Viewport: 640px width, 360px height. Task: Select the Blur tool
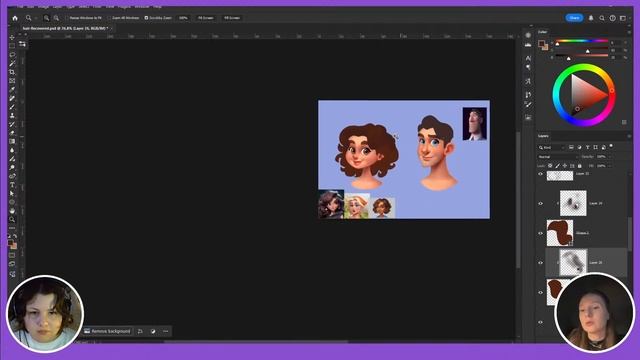pyautogui.click(x=12, y=150)
